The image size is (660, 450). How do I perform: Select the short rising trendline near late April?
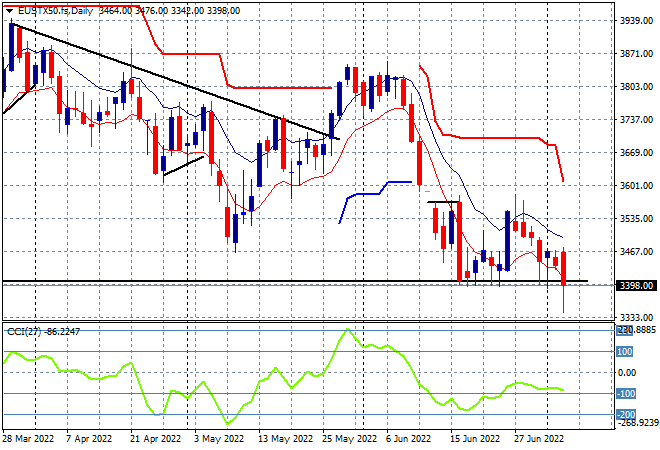coord(184,166)
